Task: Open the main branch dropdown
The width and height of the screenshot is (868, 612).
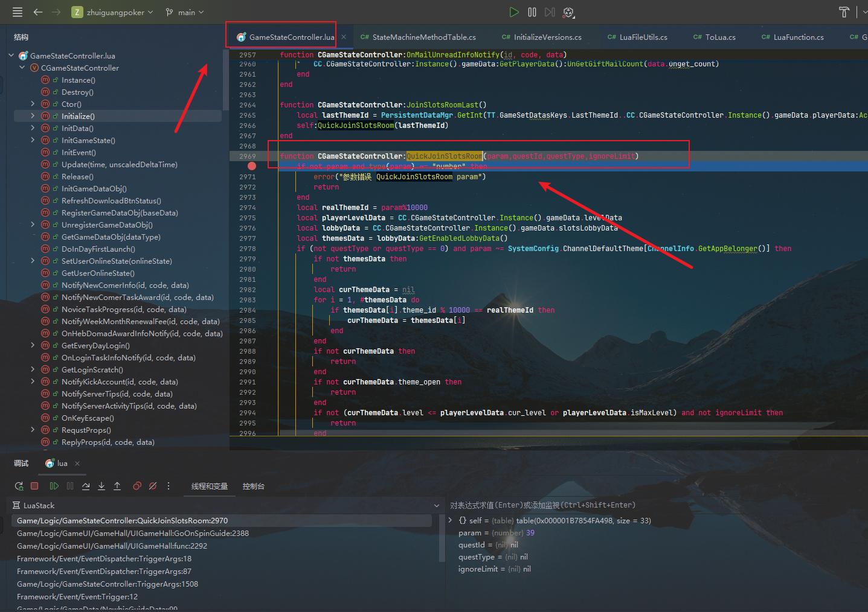Action: coord(185,12)
